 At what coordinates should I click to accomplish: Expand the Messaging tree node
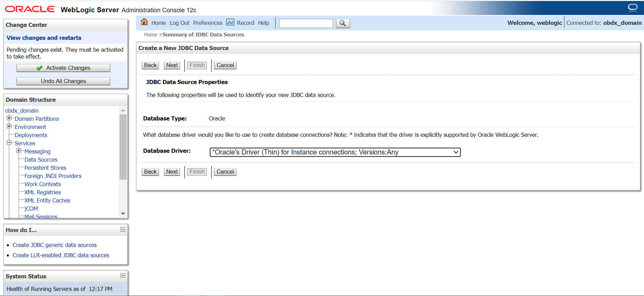(19, 151)
